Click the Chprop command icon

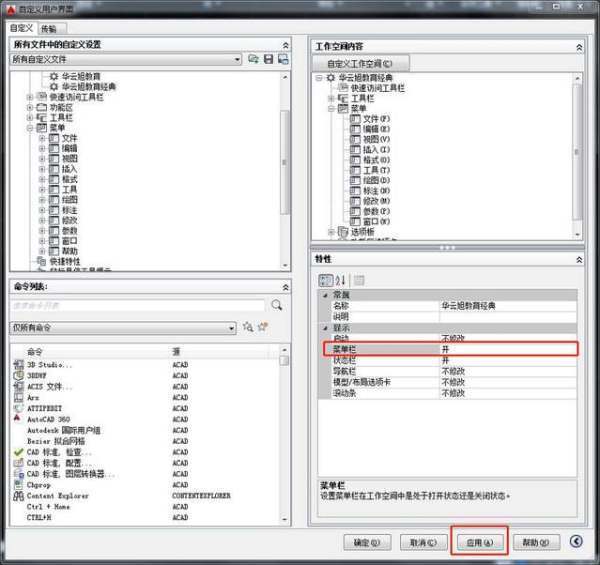[x=18, y=485]
